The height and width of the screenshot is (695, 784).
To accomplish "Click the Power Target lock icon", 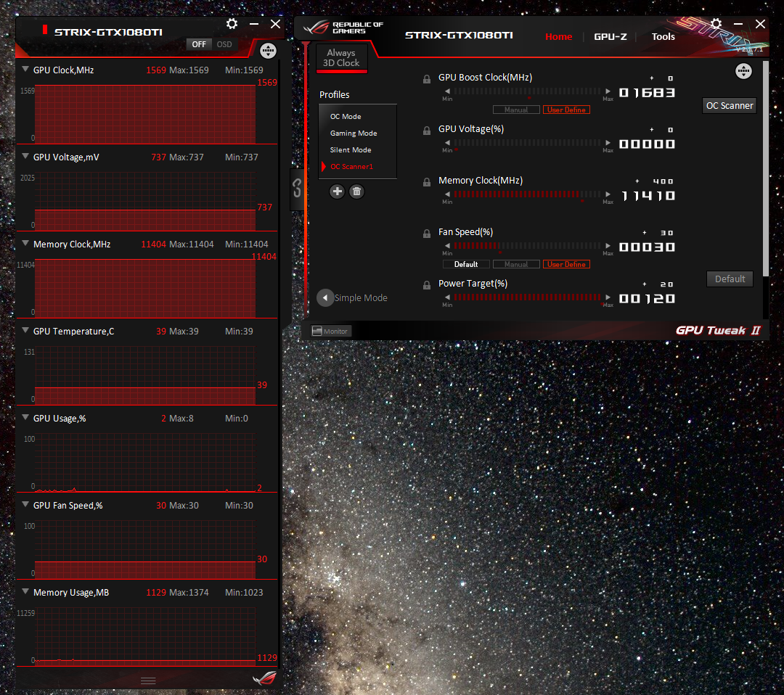I will point(427,285).
